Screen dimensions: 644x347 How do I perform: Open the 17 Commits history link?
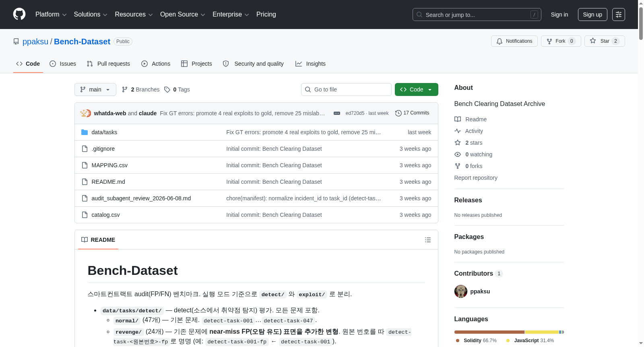[412, 113]
